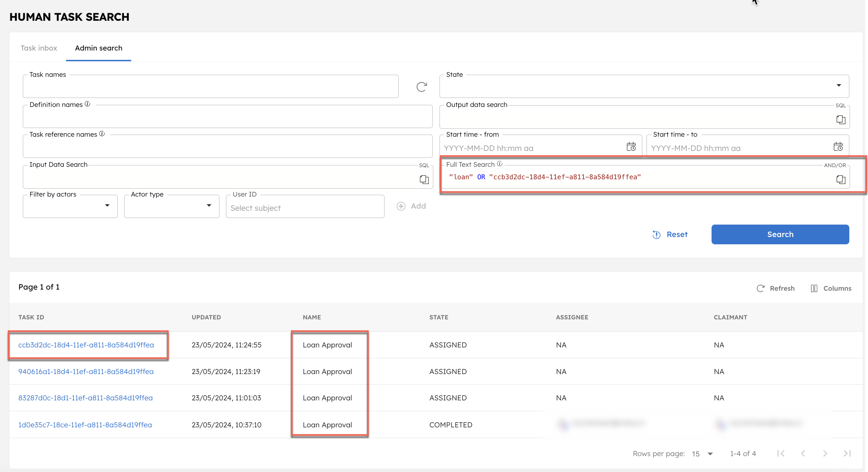Open calendar picker for Start time - from
Screen dimensions: 868x472
pos(631,147)
